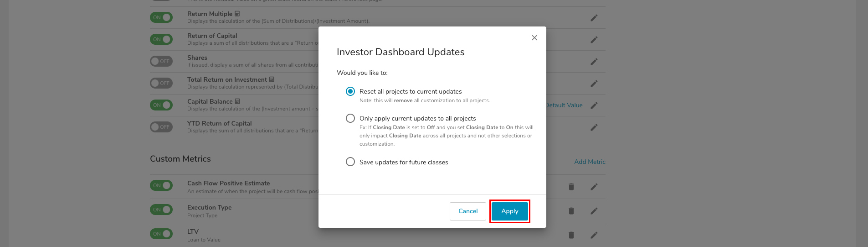Image resolution: width=868 pixels, height=247 pixels.
Task: Delete the Execution Type custom metric
Action: click(571, 211)
